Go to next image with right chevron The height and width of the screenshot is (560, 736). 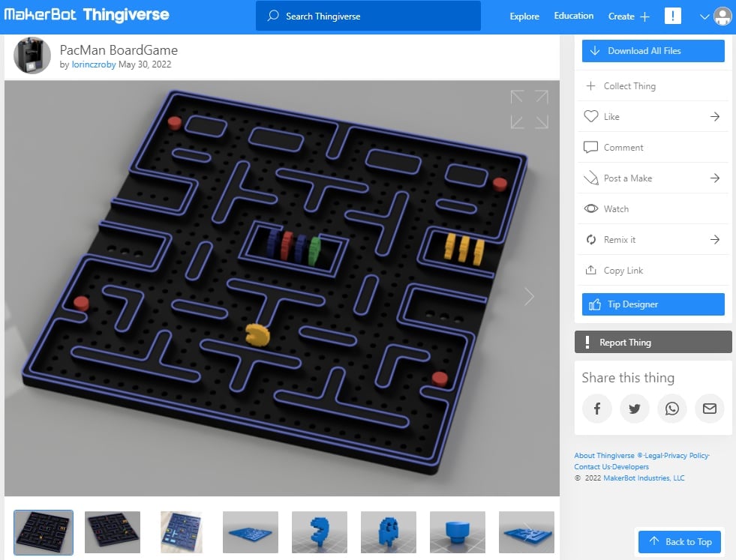529,296
